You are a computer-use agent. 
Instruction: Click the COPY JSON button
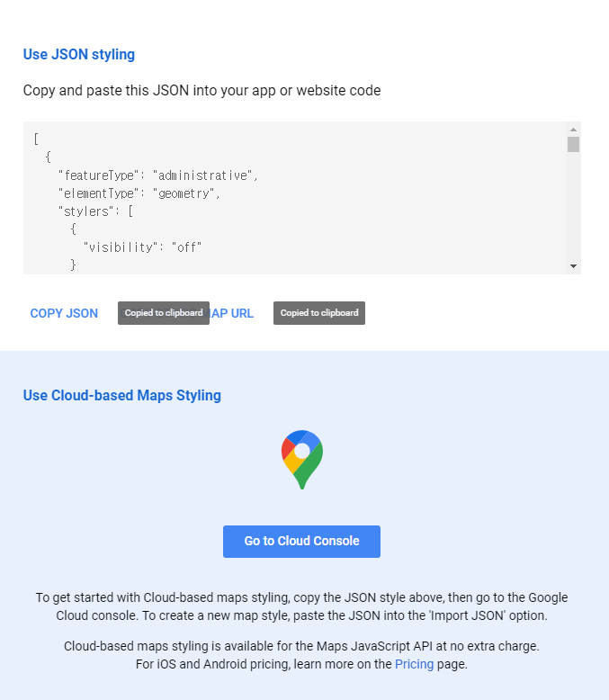(64, 313)
